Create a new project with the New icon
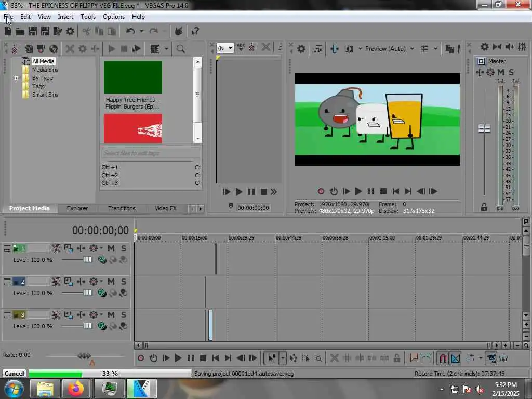 8,32
